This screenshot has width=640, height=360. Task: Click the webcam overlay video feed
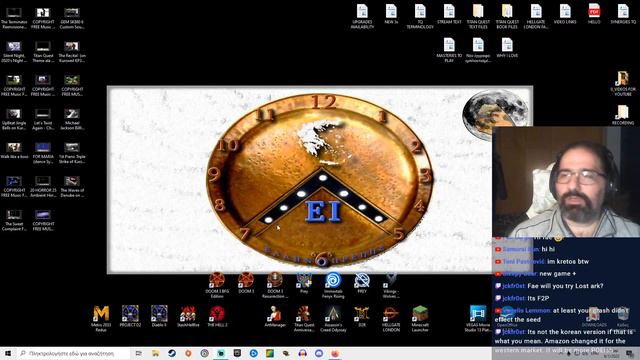point(566,182)
